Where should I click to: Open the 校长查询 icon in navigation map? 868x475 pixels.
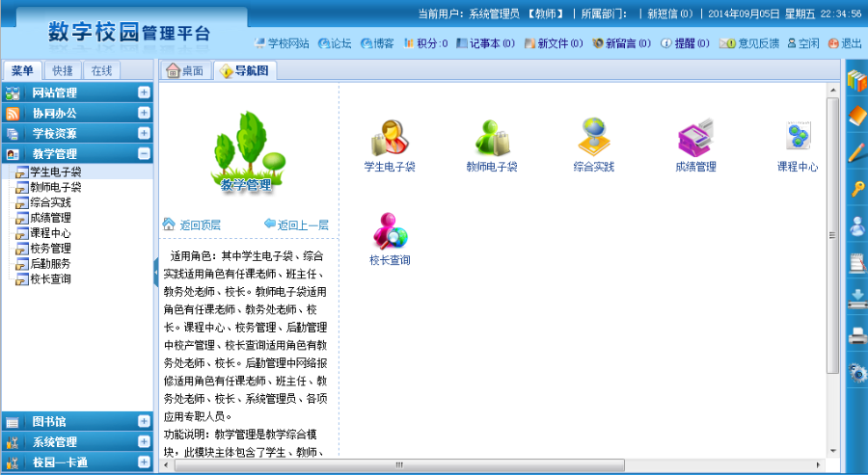point(391,230)
